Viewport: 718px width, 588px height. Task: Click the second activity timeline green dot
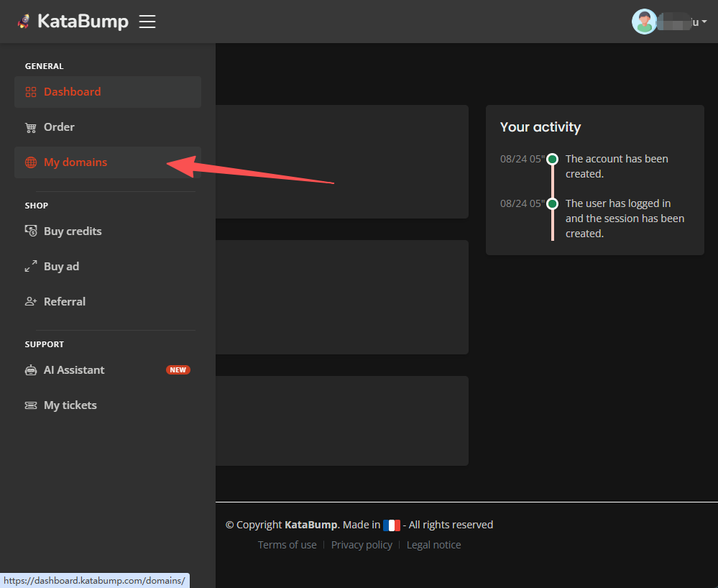tap(553, 203)
